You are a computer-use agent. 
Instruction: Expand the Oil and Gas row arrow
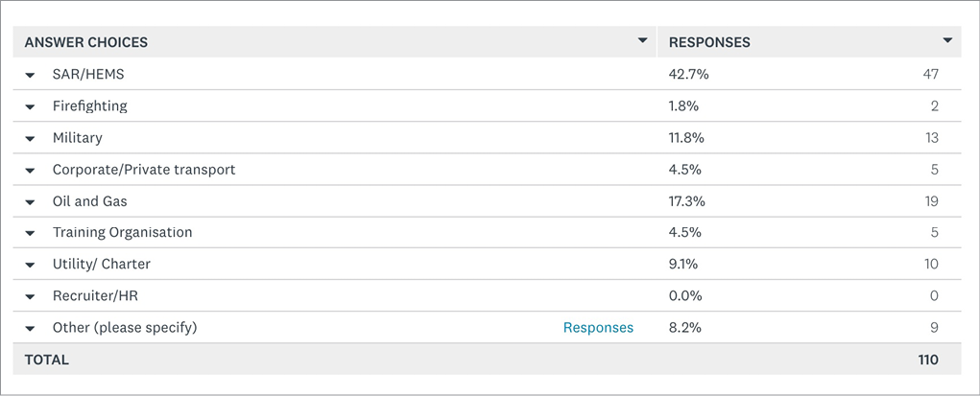pos(30,201)
